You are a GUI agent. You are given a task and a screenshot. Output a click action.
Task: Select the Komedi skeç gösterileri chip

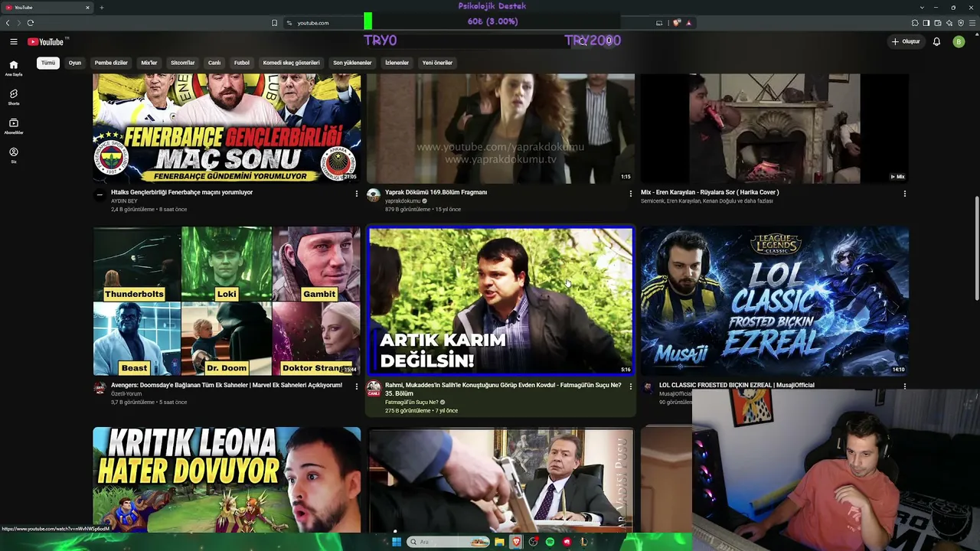291,63
